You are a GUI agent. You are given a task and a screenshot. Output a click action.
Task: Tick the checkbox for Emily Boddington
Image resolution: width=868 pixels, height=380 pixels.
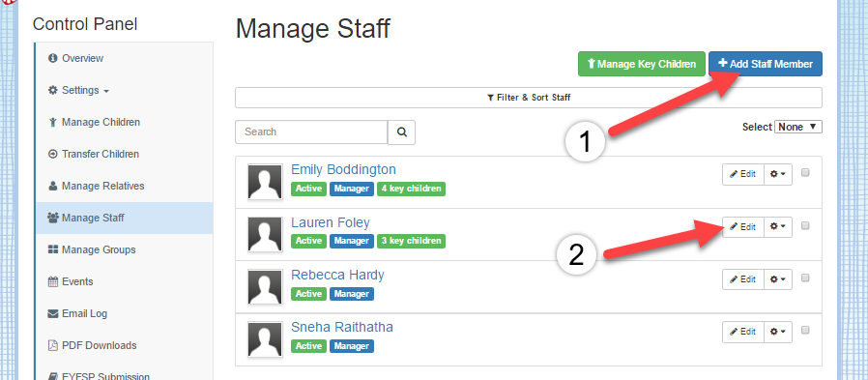coord(805,172)
